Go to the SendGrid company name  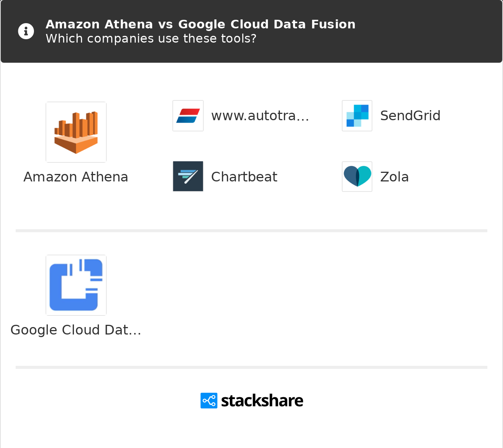410,116
